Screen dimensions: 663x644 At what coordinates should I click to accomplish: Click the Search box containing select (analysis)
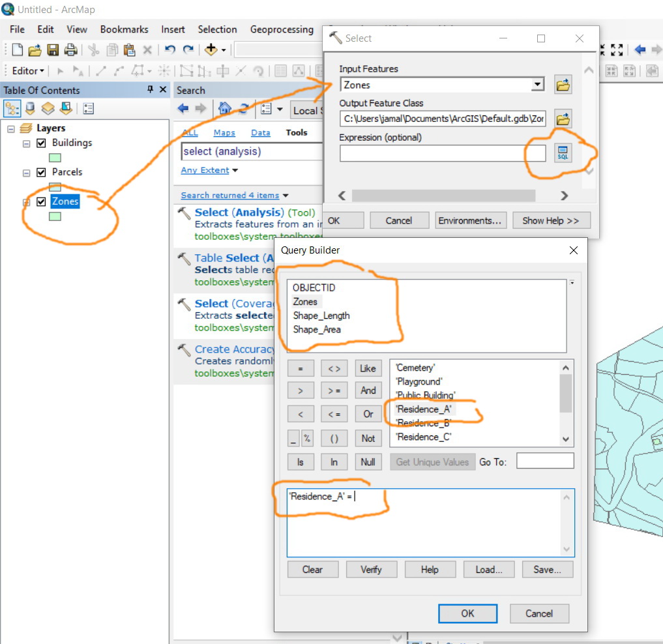point(252,151)
